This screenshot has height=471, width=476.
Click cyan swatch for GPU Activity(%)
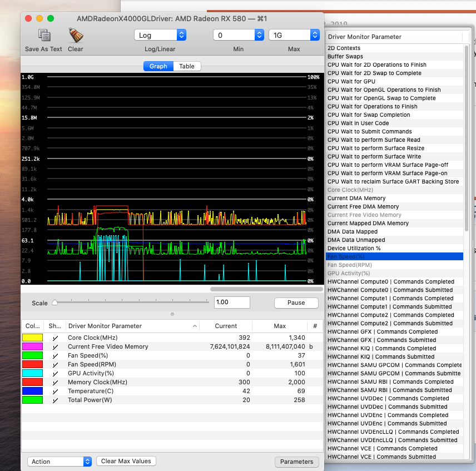point(32,373)
